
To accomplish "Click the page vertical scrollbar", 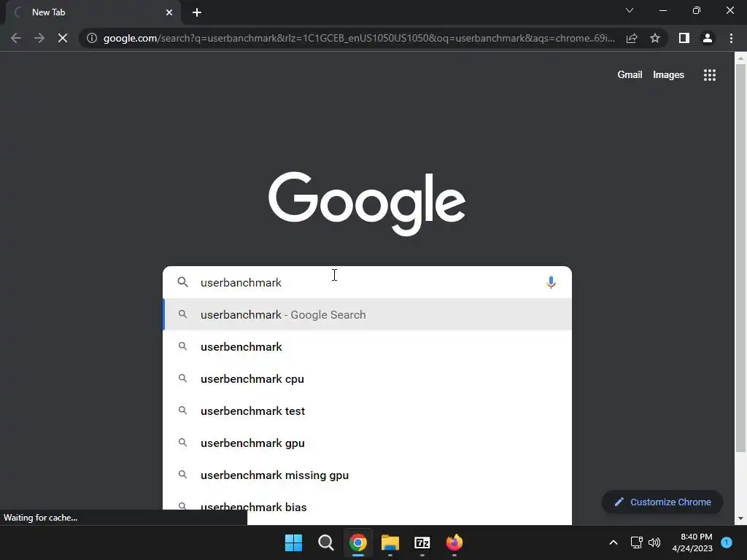I will (740, 257).
